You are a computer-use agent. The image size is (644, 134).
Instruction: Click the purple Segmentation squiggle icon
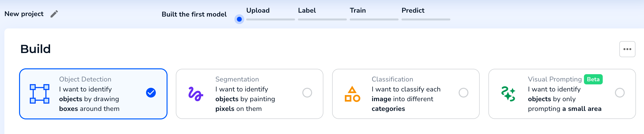[196, 94]
